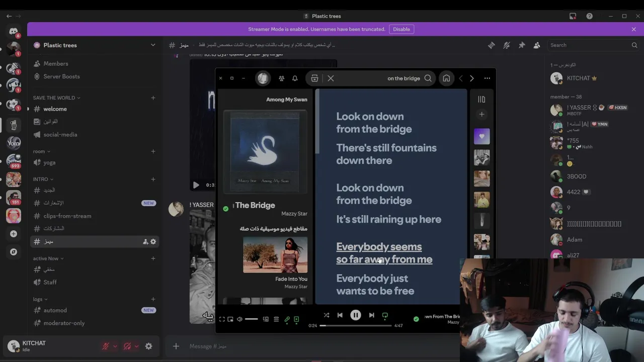
Task: Open Spotify miniplayer
Action: pos(230,319)
